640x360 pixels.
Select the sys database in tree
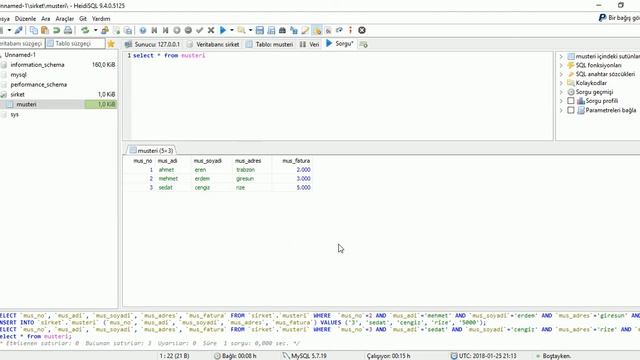(15, 114)
